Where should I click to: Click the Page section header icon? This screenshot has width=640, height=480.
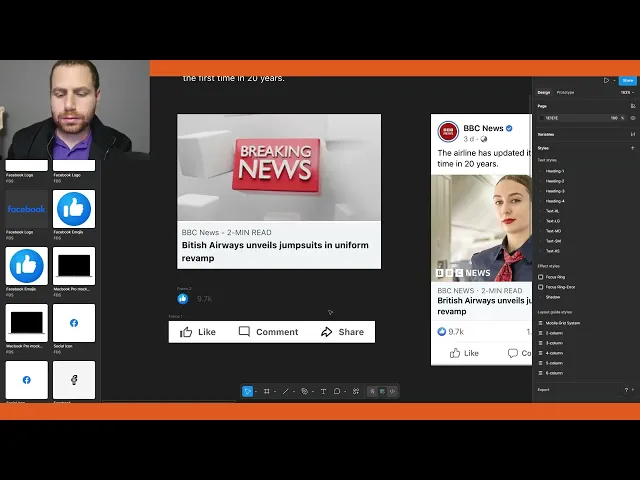pos(633,106)
